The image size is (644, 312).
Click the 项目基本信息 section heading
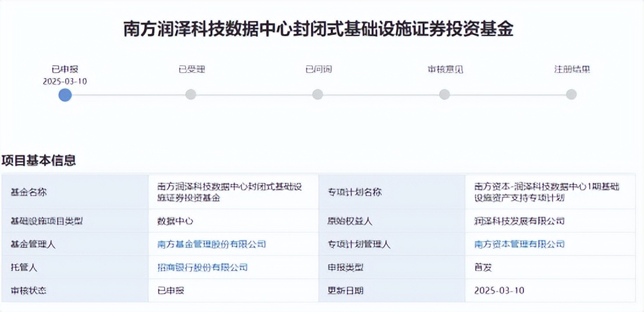tap(39, 161)
